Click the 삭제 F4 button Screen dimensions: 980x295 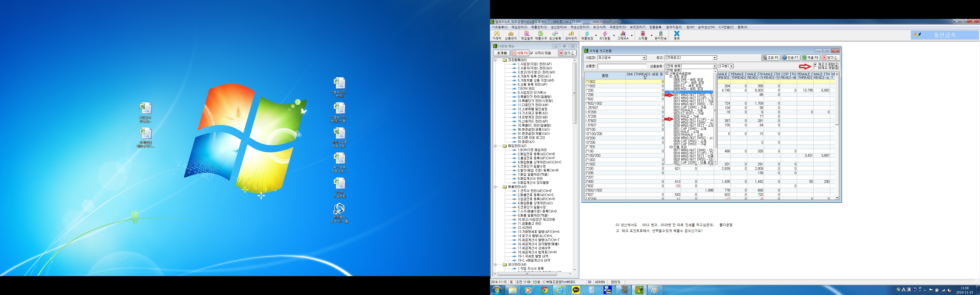[520, 53]
